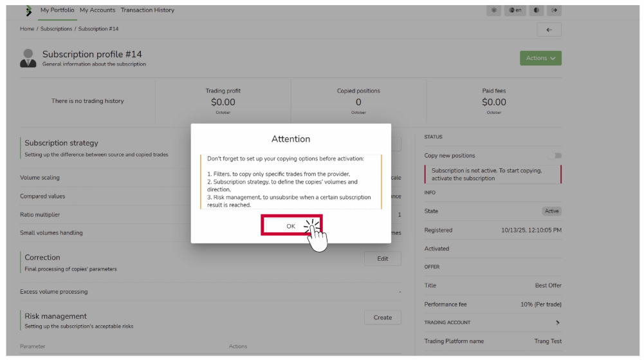Open the My Accounts tab
The height and width of the screenshot is (360, 644).
tap(98, 10)
